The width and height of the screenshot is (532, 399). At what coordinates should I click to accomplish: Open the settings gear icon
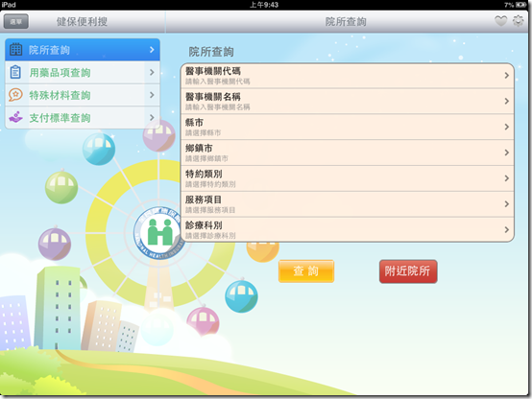click(x=518, y=21)
